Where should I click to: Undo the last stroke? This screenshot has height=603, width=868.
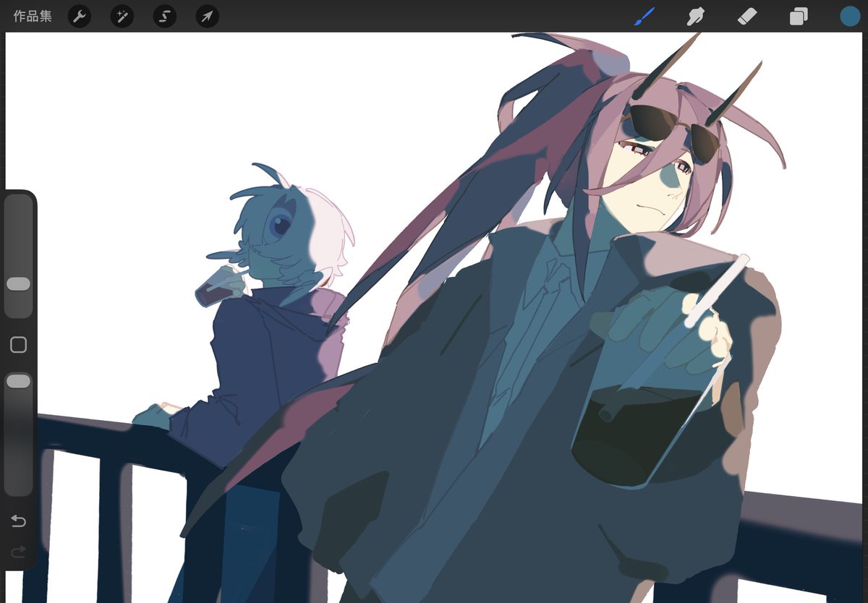(x=19, y=521)
